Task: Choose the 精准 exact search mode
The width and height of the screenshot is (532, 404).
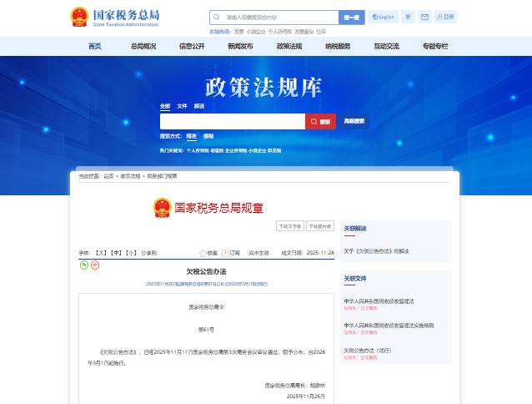Action: point(191,136)
